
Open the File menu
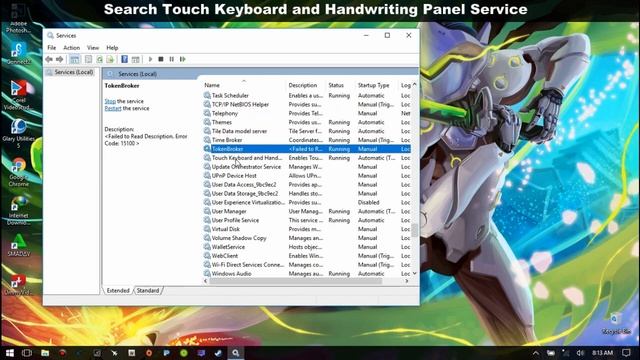52,48
